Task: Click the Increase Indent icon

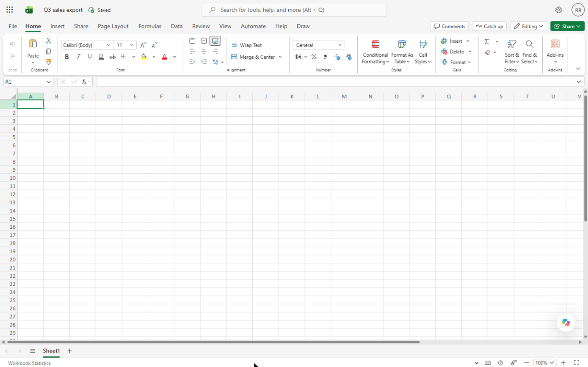Action: pyautogui.click(x=204, y=62)
